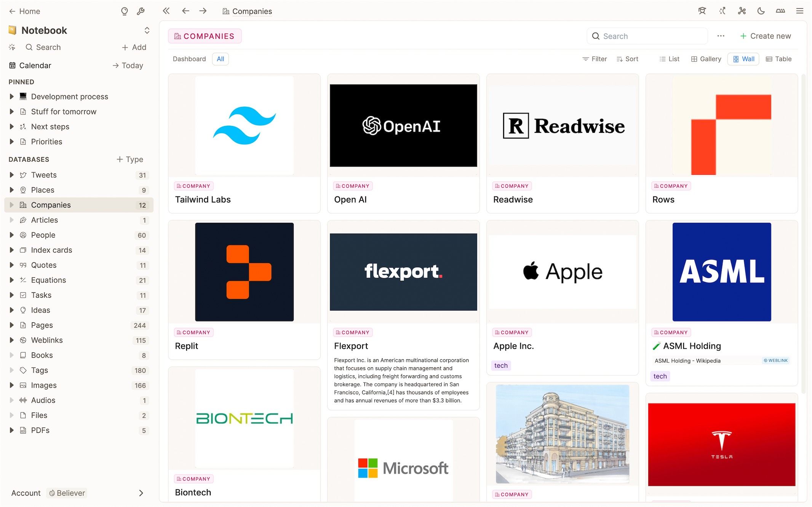Screen dimensions: 812x507
Task: Click the Companies search input field
Action: (x=651, y=36)
